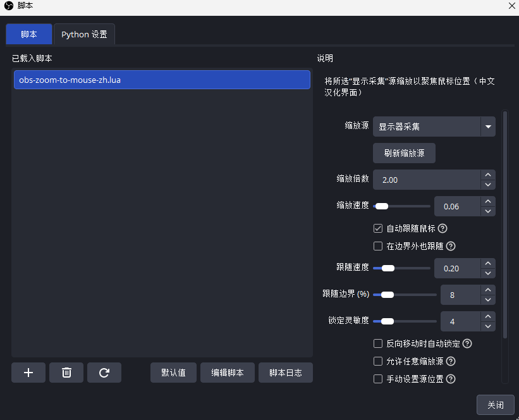
Task: Click help icon beside 反向移动时自动锁定
Action: pyautogui.click(x=467, y=344)
